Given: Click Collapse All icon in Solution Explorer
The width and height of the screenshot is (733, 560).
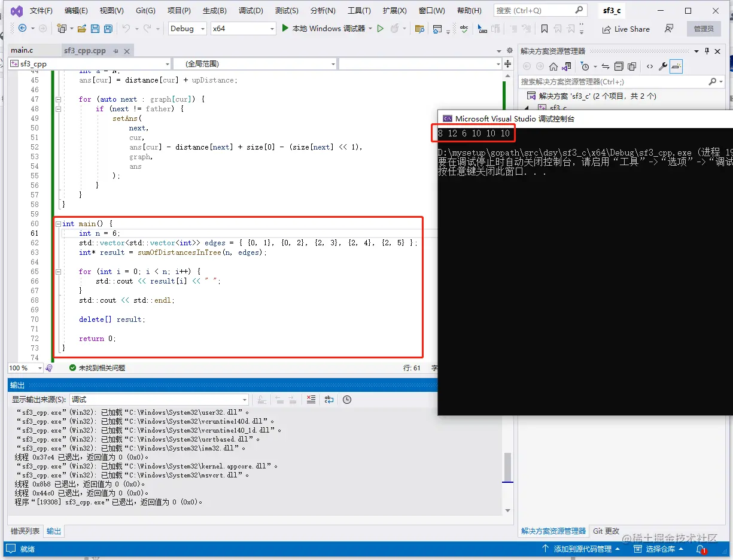Looking at the screenshot, I should (x=619, y=66).
